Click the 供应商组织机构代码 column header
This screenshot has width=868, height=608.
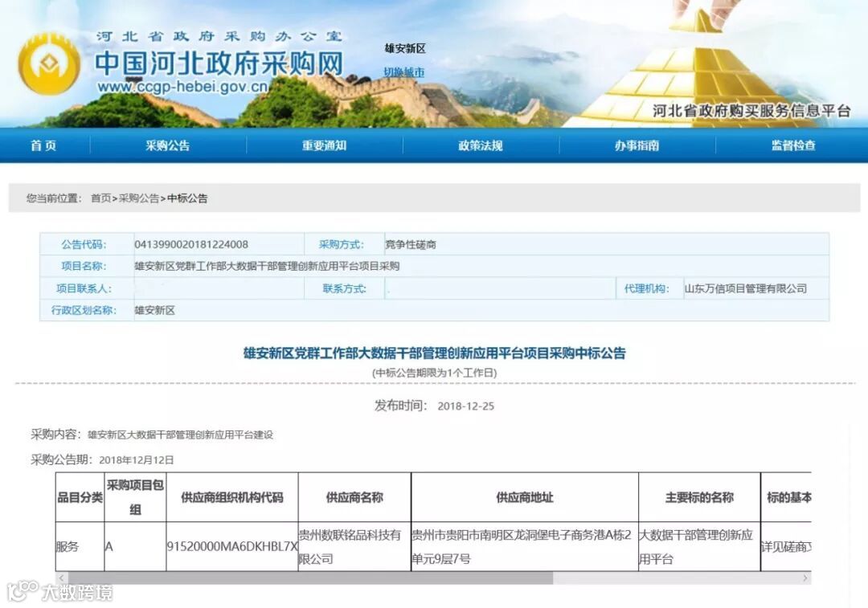pyautogui.click(x=232, y=497)
